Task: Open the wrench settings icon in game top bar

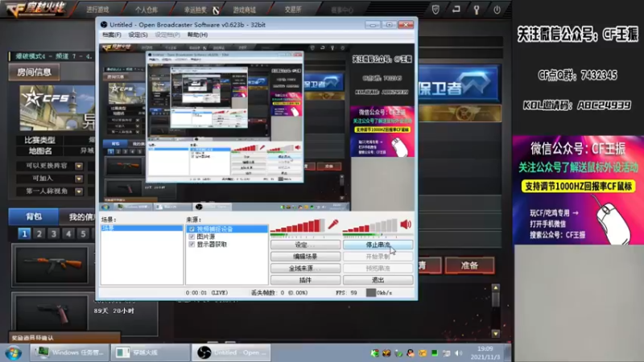Action: coord(477,10)
